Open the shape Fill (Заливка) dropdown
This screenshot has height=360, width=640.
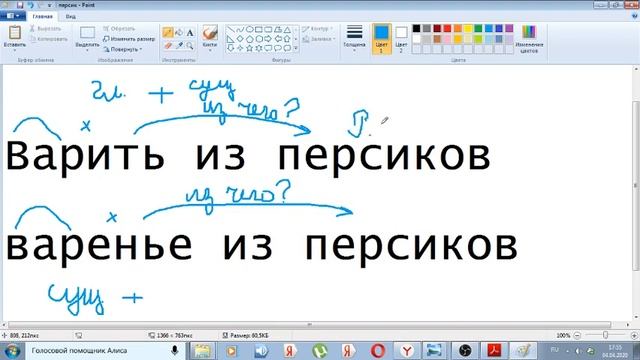point(319,39)
